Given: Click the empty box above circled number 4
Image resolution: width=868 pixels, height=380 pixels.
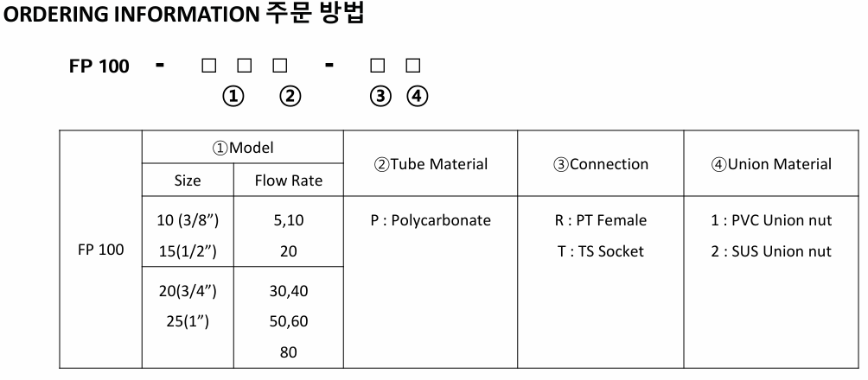Looking at the screenshot, I should pos(413,66).
